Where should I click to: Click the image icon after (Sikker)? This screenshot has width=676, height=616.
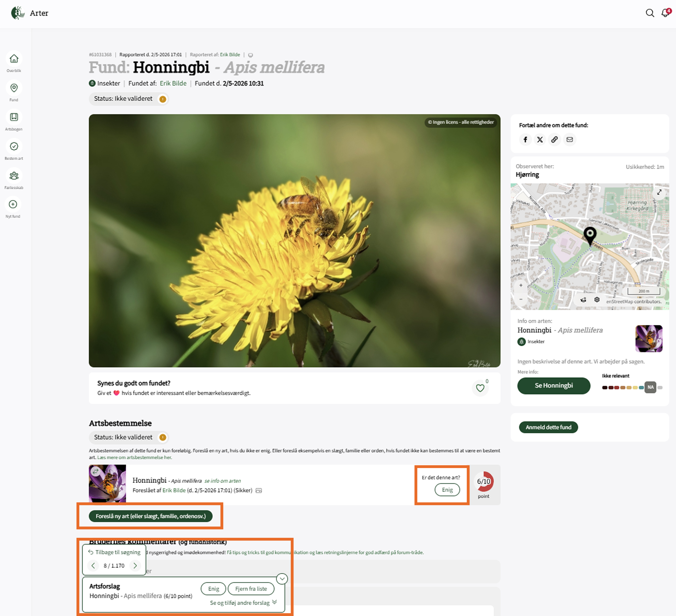pyautogui.click(x=258, y=491)
